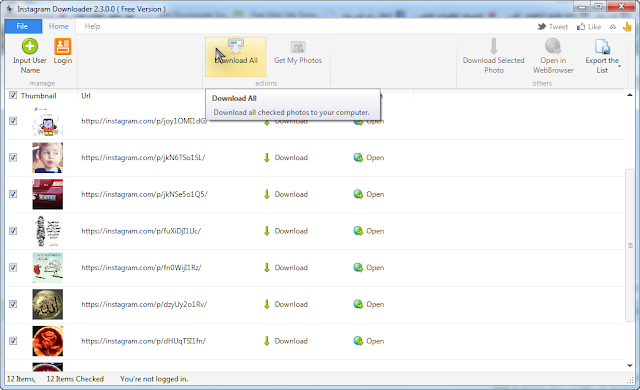Uncheck the row for jkNSe5o1Q5

13,194
